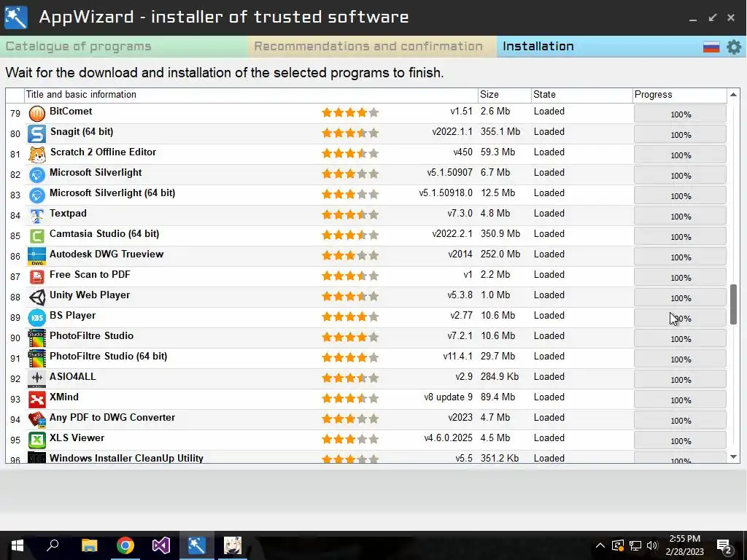Screen dimensions: 747x560
Task: Click version 'v5.1.50918.0' text
Action: (x=446, y=192)
